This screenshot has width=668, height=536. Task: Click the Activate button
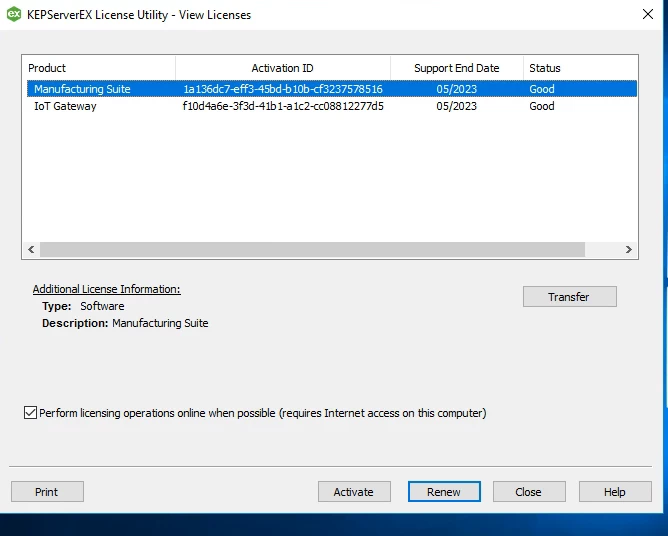(x=354, y=492)
